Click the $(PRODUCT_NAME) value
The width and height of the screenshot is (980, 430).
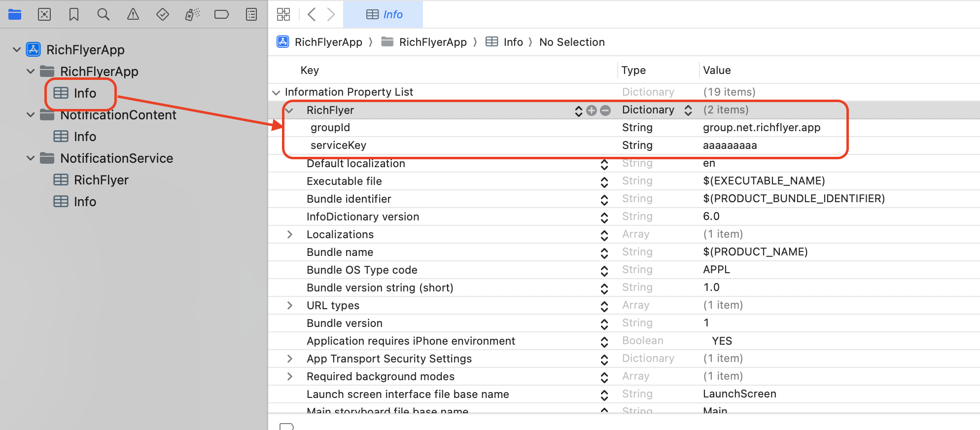(x=755, y=252)
